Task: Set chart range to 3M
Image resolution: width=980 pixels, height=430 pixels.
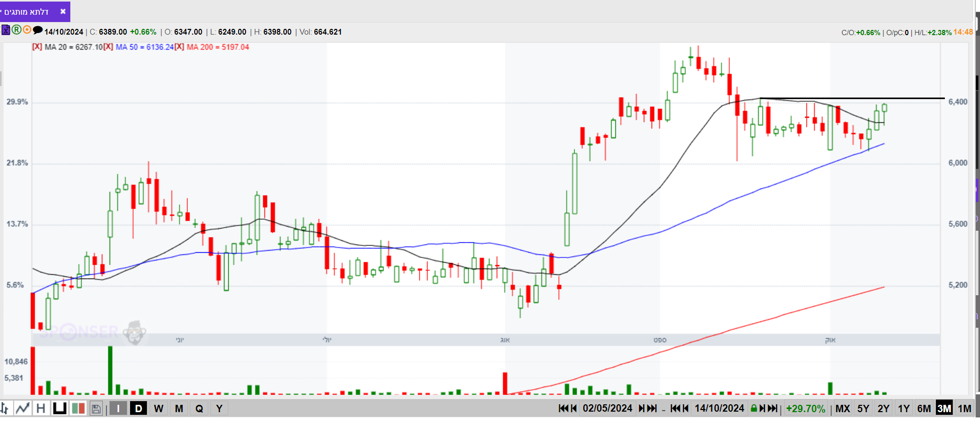Action: pos(944,408)
